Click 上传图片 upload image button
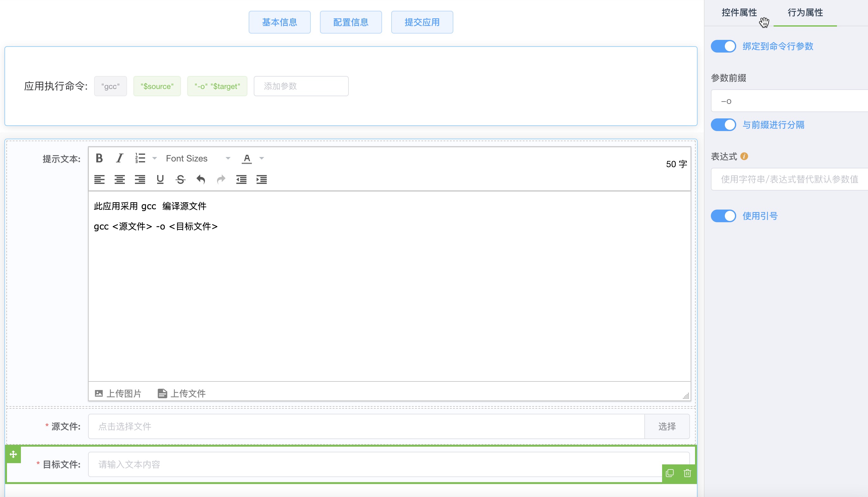The width and height of the screenshot is (868, 497). (118, 393)
